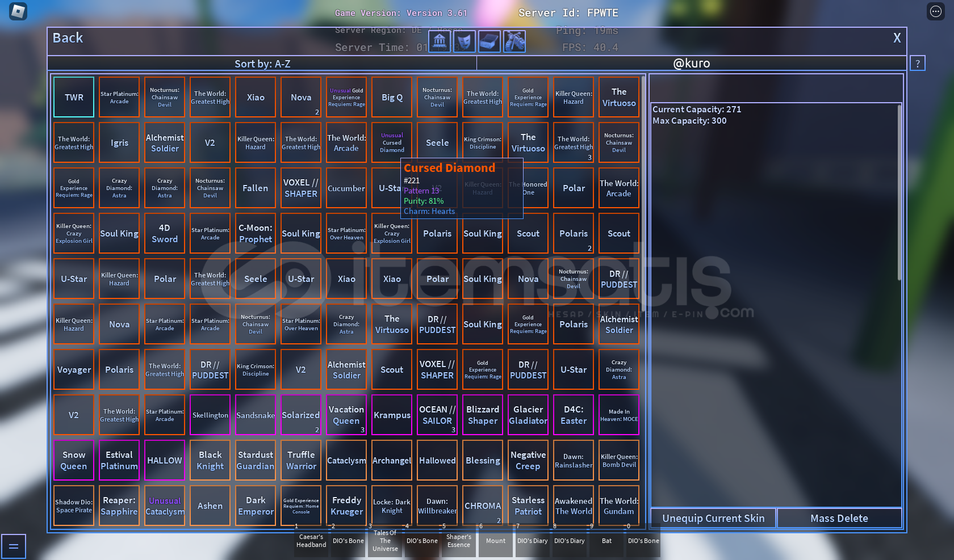
Task: Select the Big Q skin
Action: pos(392,97)
